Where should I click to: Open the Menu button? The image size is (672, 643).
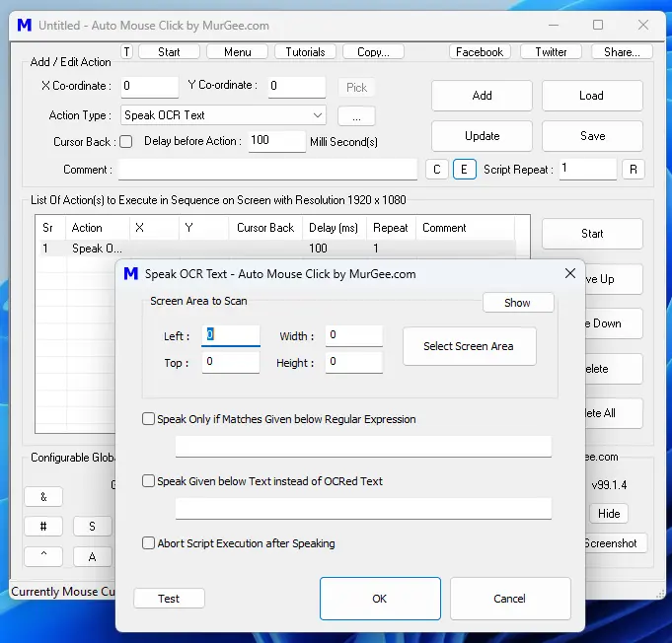click(238, 52)
